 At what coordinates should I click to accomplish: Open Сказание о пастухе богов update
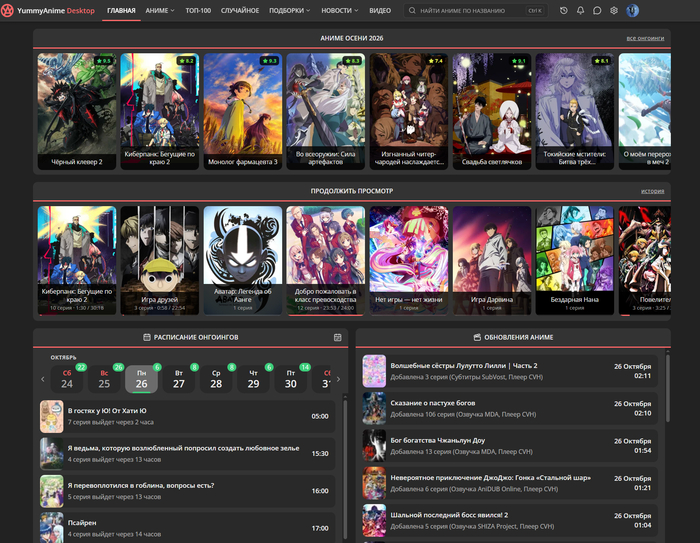(510, 408)
